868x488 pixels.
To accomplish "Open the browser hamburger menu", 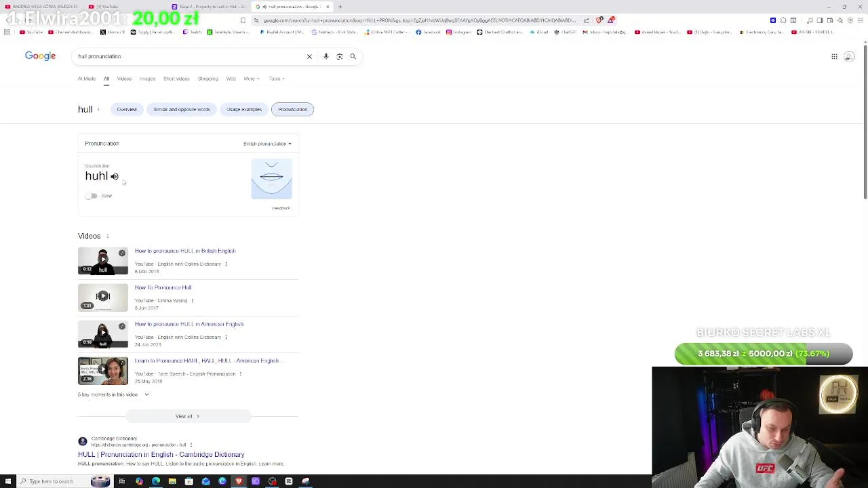I will (x=860, y=20).
